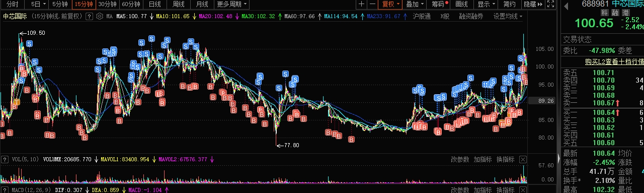The width and height of the screenshot is (644, 193).
Task: Click 购买L2查看十档行情 link
Action: coord(614,61)
